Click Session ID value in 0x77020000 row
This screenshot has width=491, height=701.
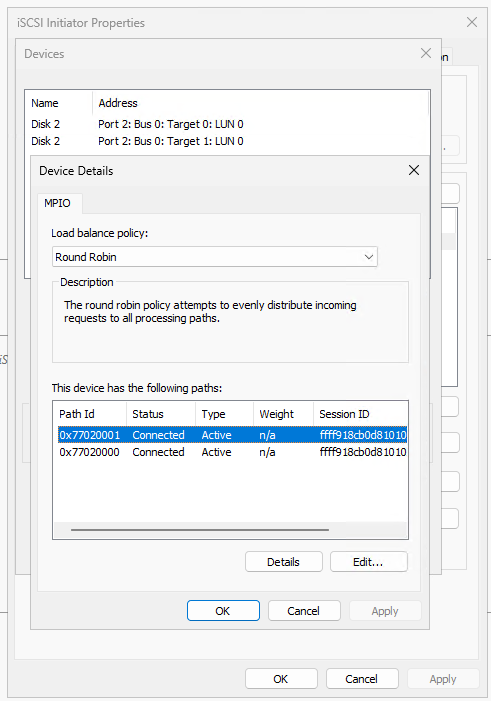click(363, 452)
